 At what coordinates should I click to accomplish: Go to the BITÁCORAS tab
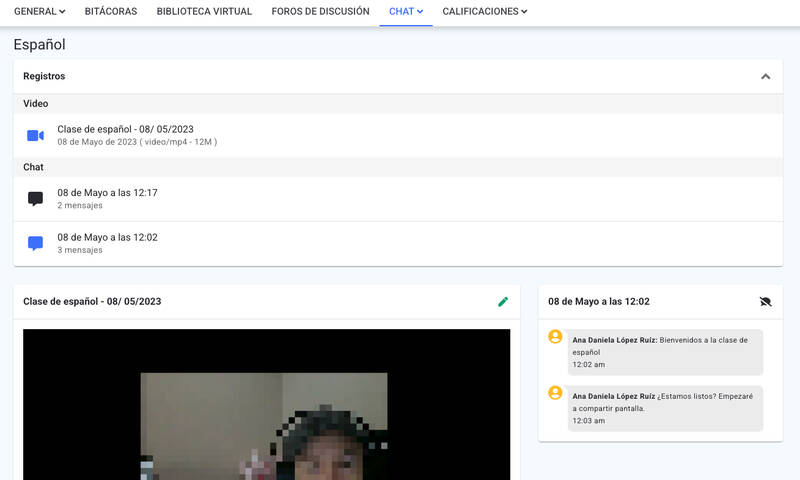point(111,11)
